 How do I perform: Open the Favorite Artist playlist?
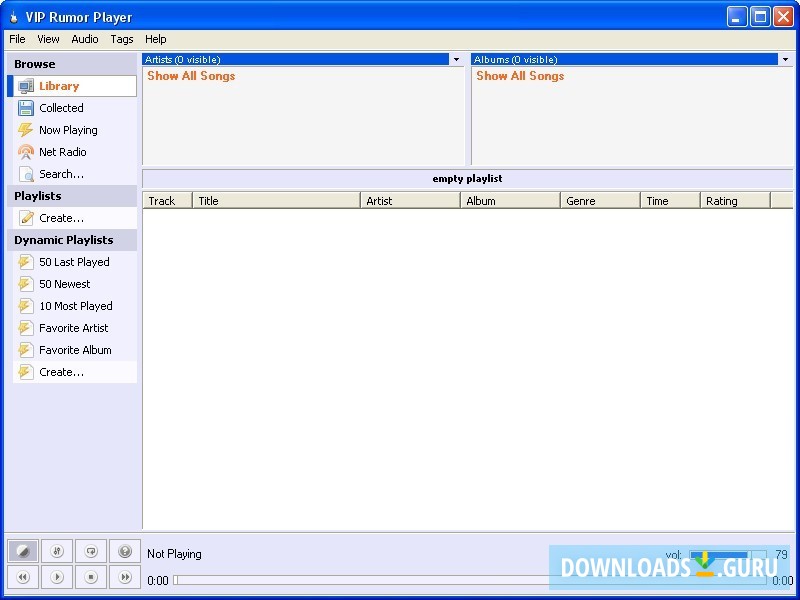pos(74,328)
